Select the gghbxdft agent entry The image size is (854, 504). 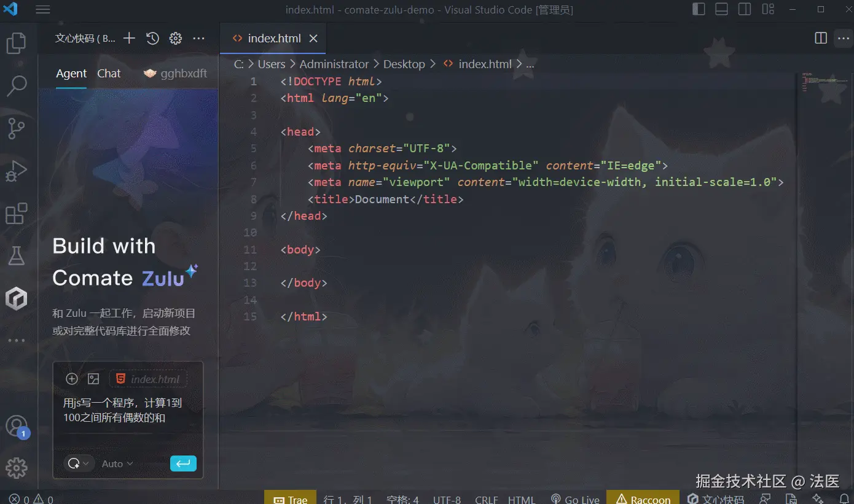pos(176,73)
